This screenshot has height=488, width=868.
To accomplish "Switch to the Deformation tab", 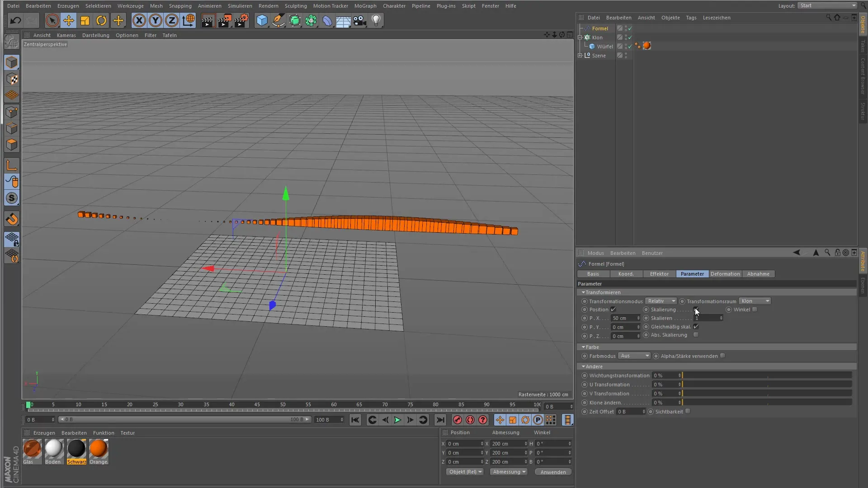I will 725,274.
